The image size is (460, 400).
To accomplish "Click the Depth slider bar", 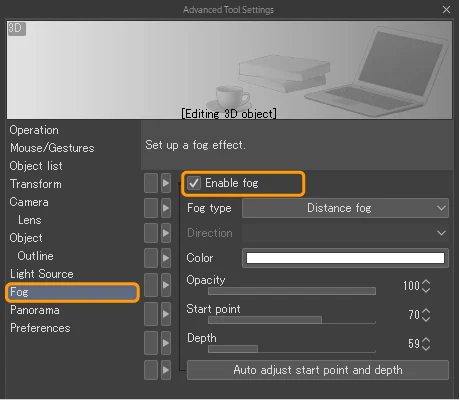I will tap(292, 349).
